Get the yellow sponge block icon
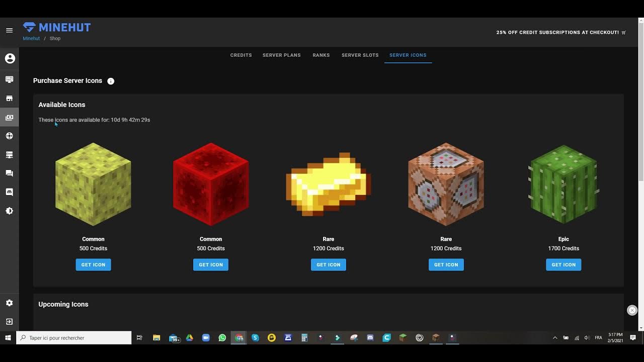This screenshot has height=362, width=644. coord(93,264)
